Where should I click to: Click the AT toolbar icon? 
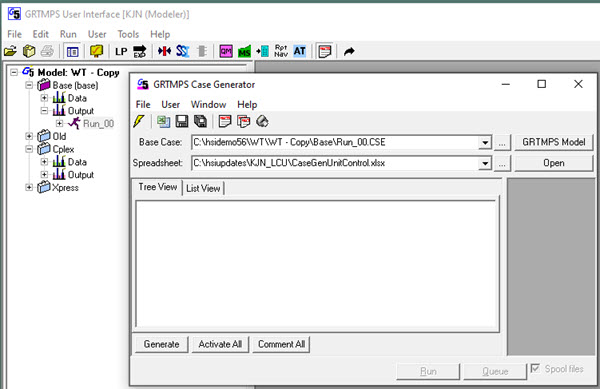(300, 51)
